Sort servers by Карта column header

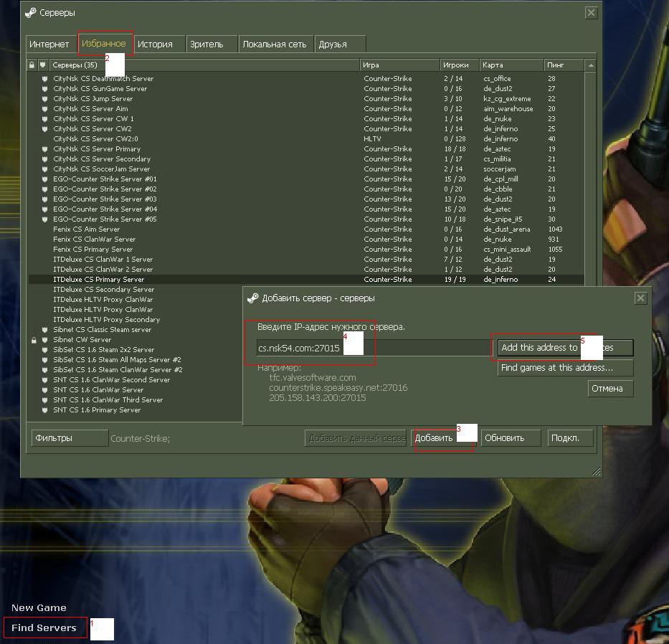point(511,65)
